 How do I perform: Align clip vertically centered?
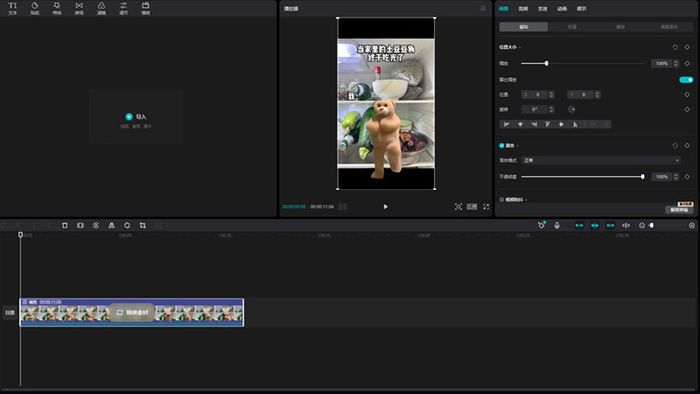561,124
